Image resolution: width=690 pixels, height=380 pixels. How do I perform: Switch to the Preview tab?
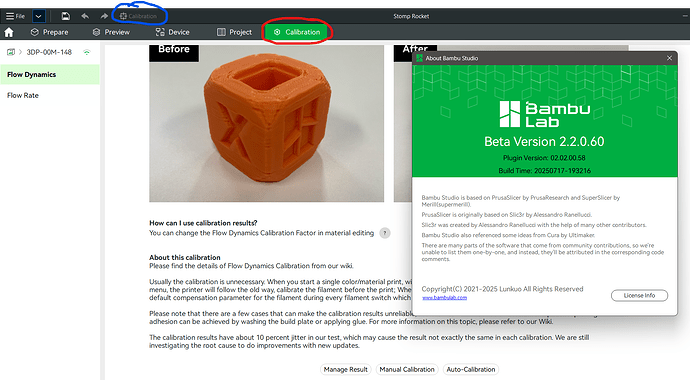pyautogui.click(x=111, y=32)
